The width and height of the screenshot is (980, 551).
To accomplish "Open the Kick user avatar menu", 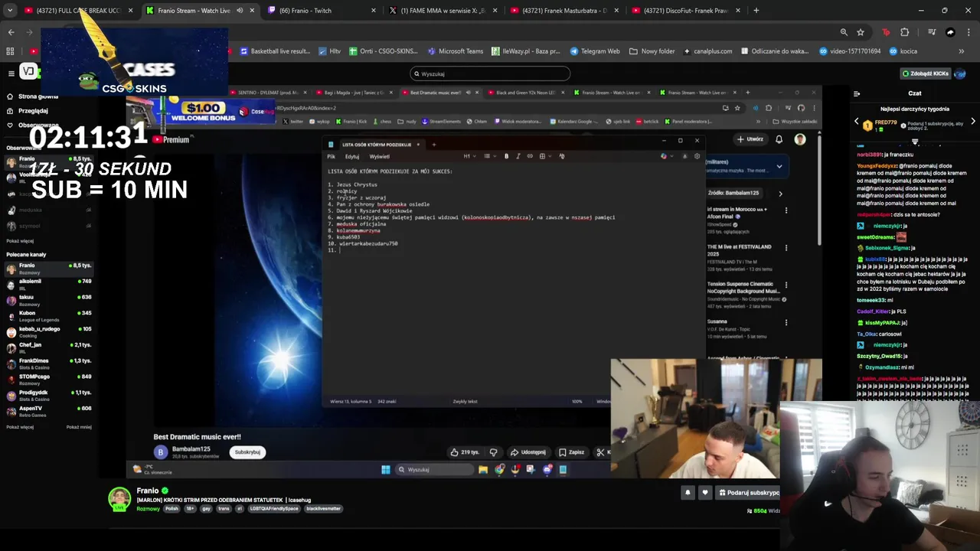I will click(960, 73).
